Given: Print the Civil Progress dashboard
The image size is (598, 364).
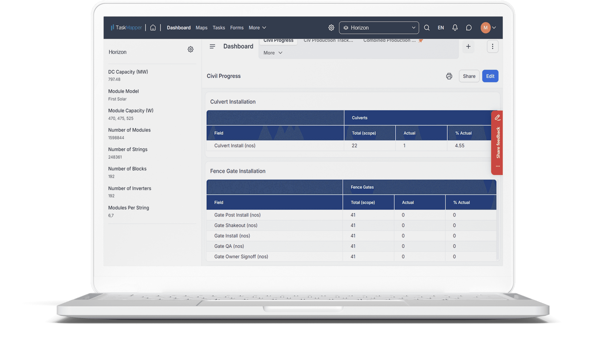Looking at the screenshot, I should point(449,76).
